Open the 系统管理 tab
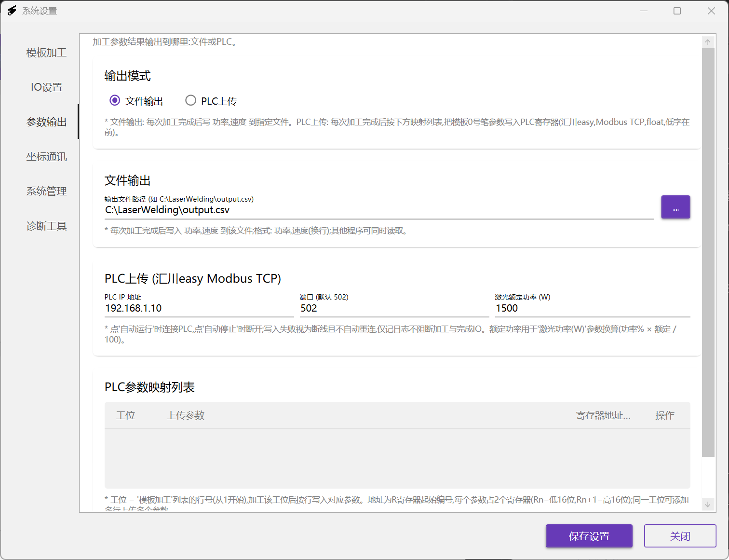 click(x=46, y=191)
